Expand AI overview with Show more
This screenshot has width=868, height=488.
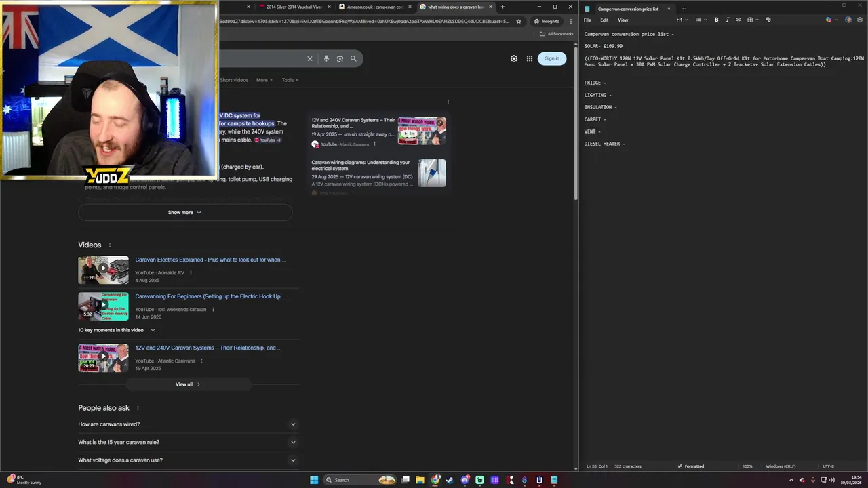pyautogui.click(x=185, y=212)
